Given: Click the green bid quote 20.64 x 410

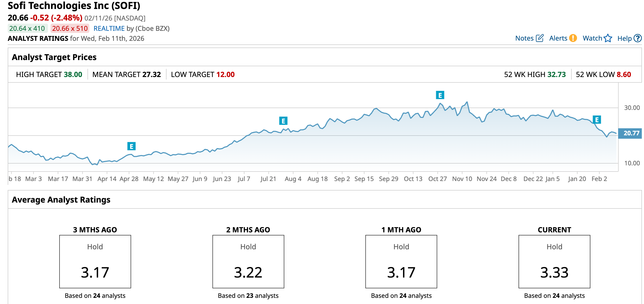Looking at the screenshot, I should [x=27, y=28].
